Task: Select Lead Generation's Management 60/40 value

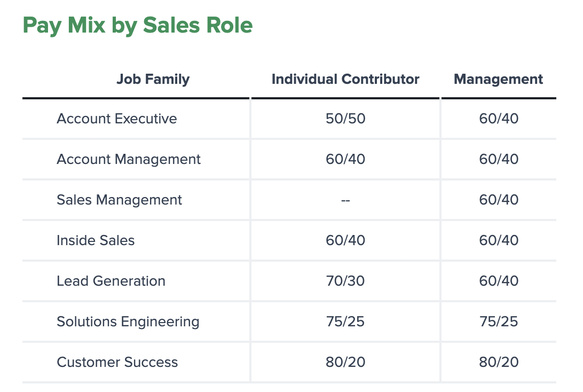Action: click(499, 281)
